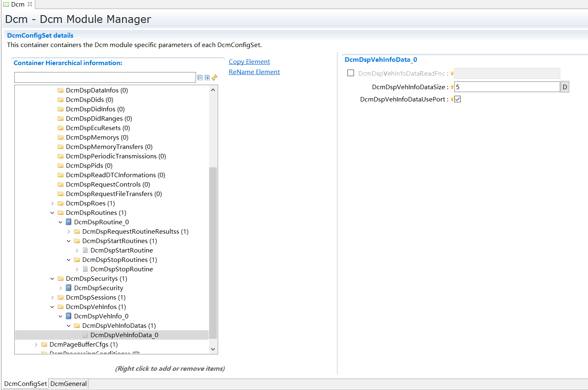Collapse the DcmDspRoutines node

pyautogui.click(x=52, y=213)
